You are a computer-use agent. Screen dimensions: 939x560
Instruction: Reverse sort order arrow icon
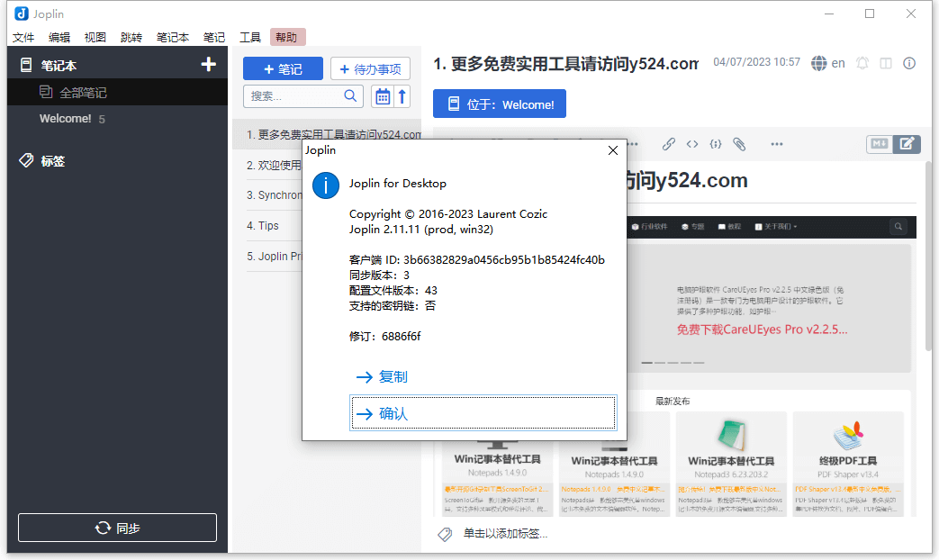(x=402, y=96)
